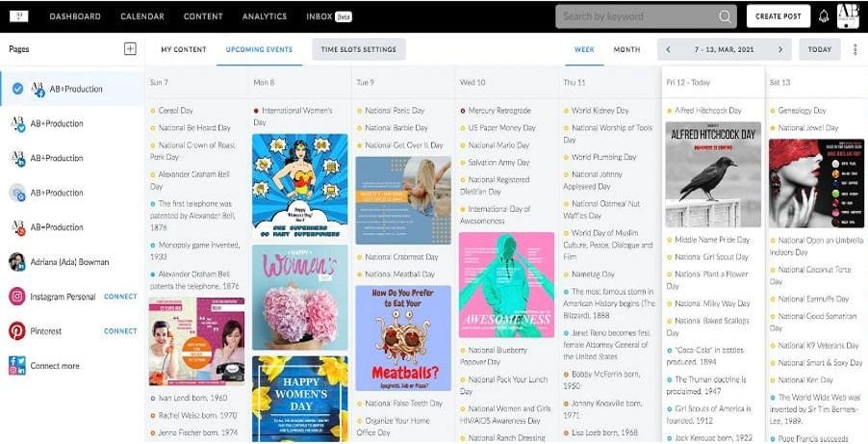The height and width of the screenshot is (444, 868).
Task: Click the search magnifier icon
Action: pos(725,16)
